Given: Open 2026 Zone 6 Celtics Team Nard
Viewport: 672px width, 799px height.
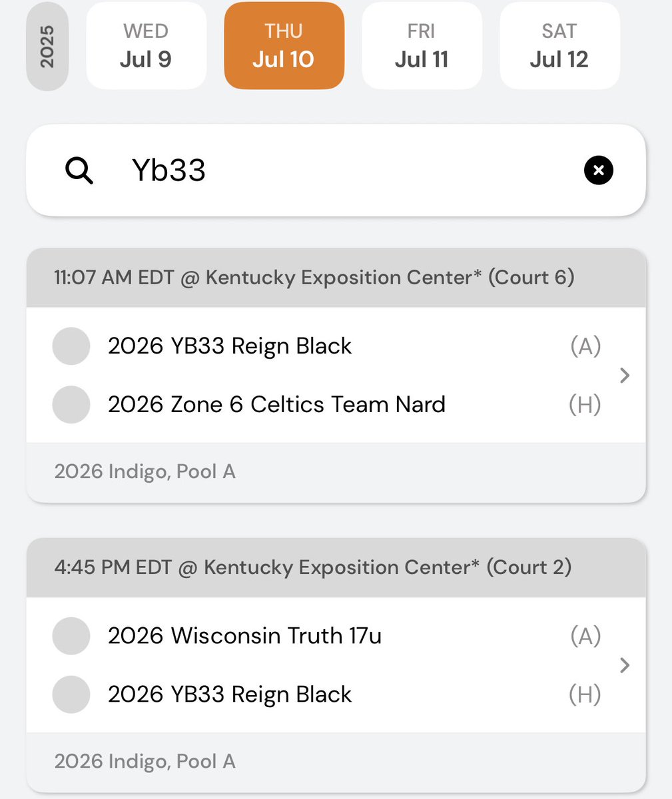Looking at the screenshot, I should tap(276, 405).
